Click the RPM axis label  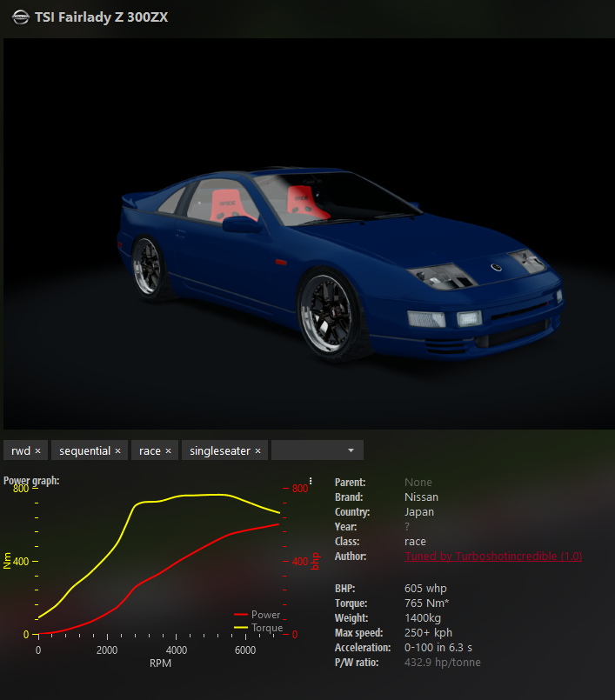pos(160,663)
